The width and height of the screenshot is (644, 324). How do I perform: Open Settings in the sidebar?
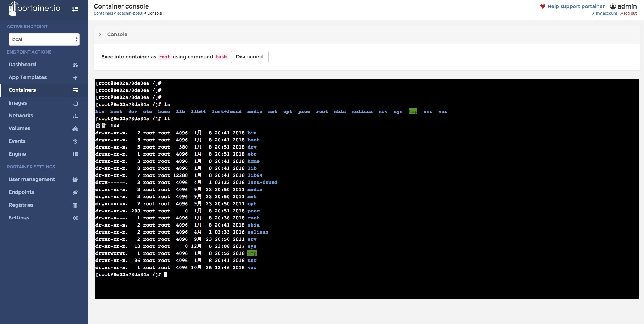pyautogui.click(x=19, y=218)
